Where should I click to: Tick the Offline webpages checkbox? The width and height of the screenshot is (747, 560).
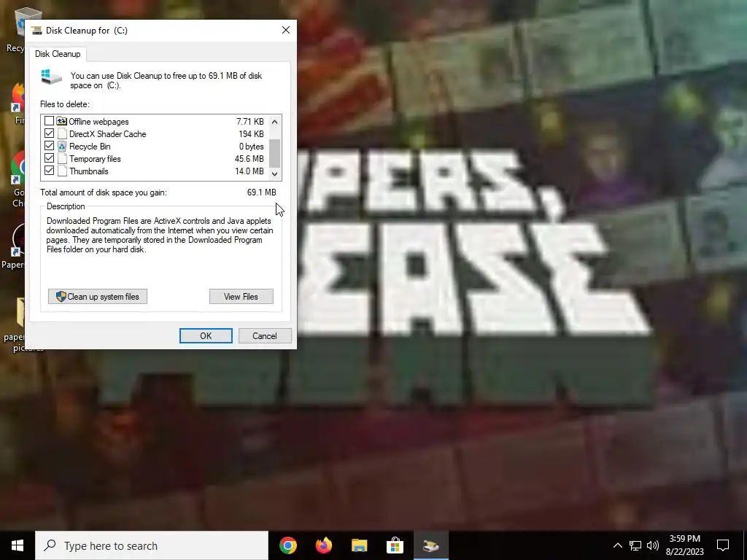click(49, 121)
